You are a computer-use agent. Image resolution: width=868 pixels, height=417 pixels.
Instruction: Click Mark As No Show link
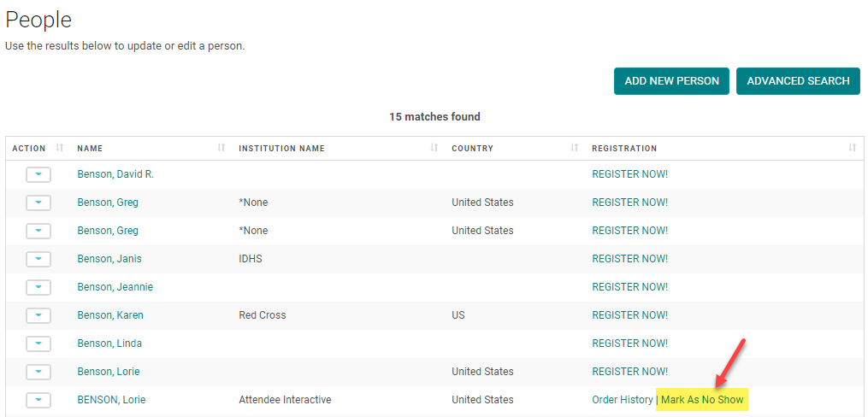tap(702, 400)
